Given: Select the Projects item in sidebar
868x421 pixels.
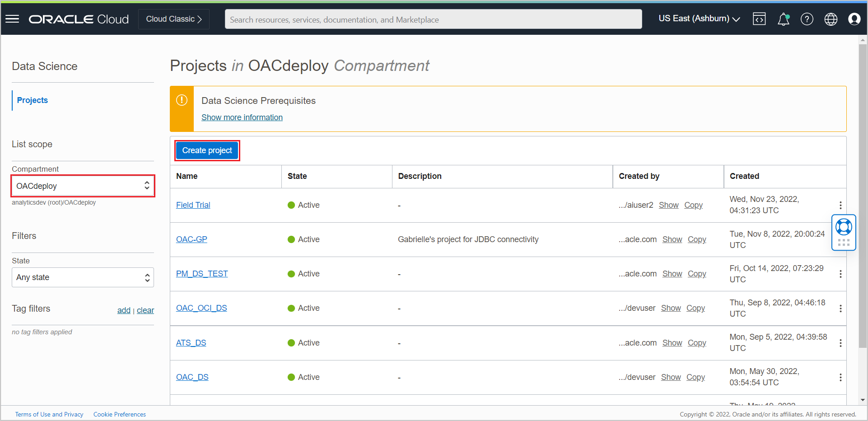Looking at the screenshot, I should (33, 100).
